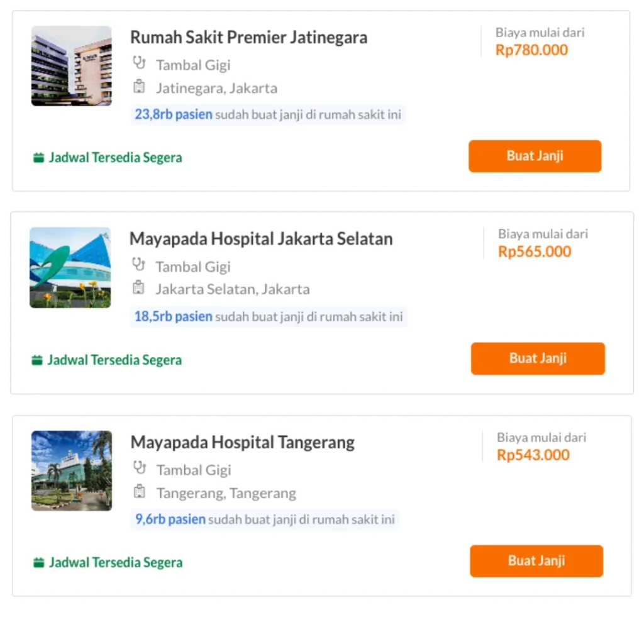Click calendar icon in Mayapada Tangerang card
This screenshot has height=644, width=644.
click(38, 563)
